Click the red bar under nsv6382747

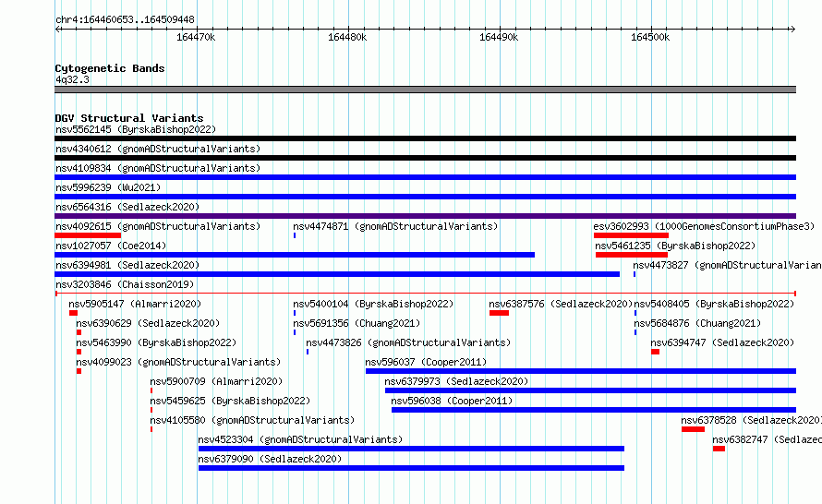pyautogui.click(x=719, y=449)
